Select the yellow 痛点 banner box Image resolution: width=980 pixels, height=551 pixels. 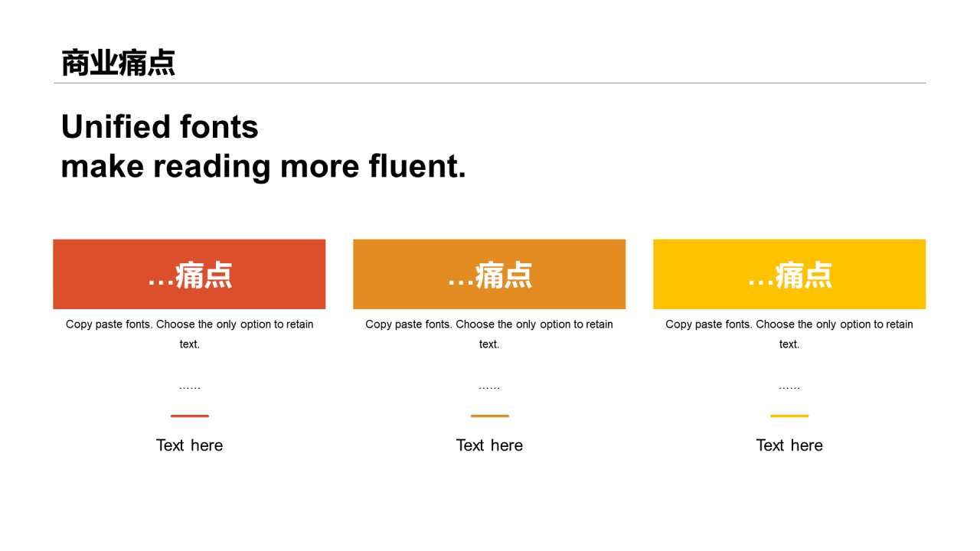click(789, 274)
